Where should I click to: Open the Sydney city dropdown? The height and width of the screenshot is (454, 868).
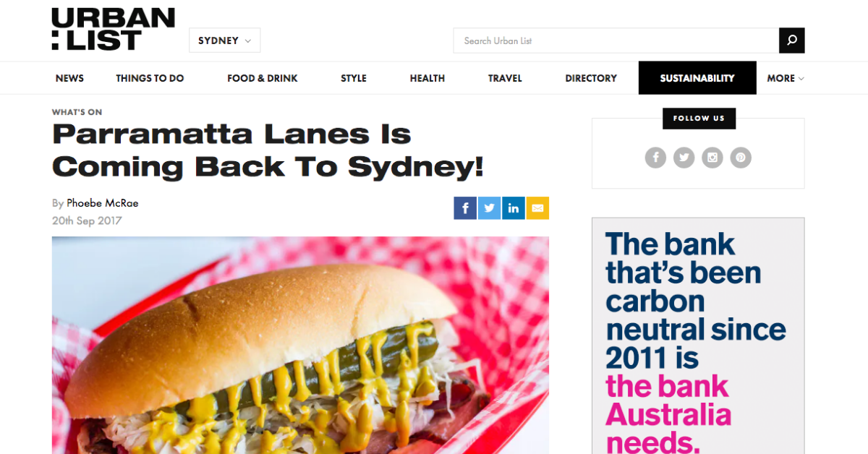pos(224,40)
